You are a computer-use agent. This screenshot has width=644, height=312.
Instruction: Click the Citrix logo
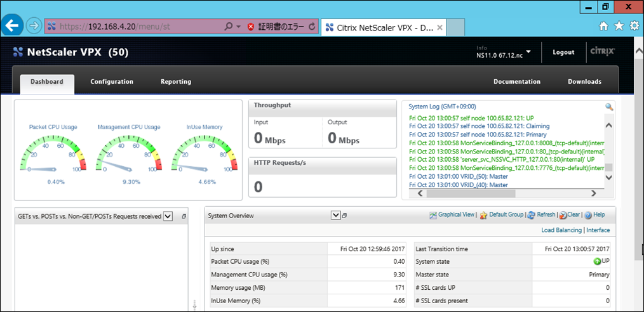click(602, 51)
